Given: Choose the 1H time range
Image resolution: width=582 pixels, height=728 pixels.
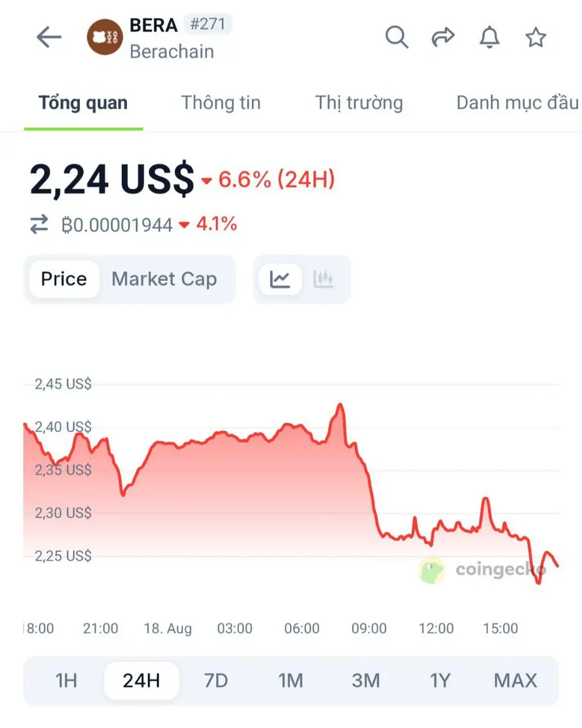Looking at the screenshot, I should tap(66, 681).
